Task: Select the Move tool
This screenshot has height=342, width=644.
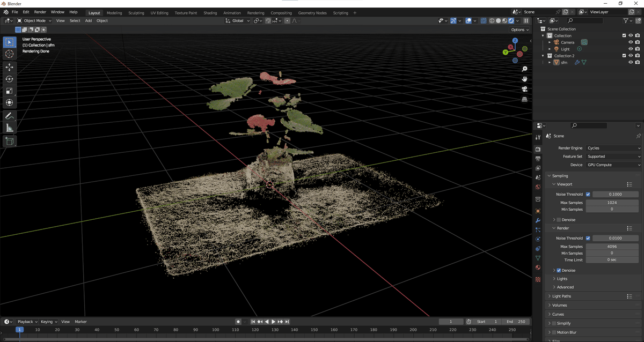Action: [x=9, y=67]
